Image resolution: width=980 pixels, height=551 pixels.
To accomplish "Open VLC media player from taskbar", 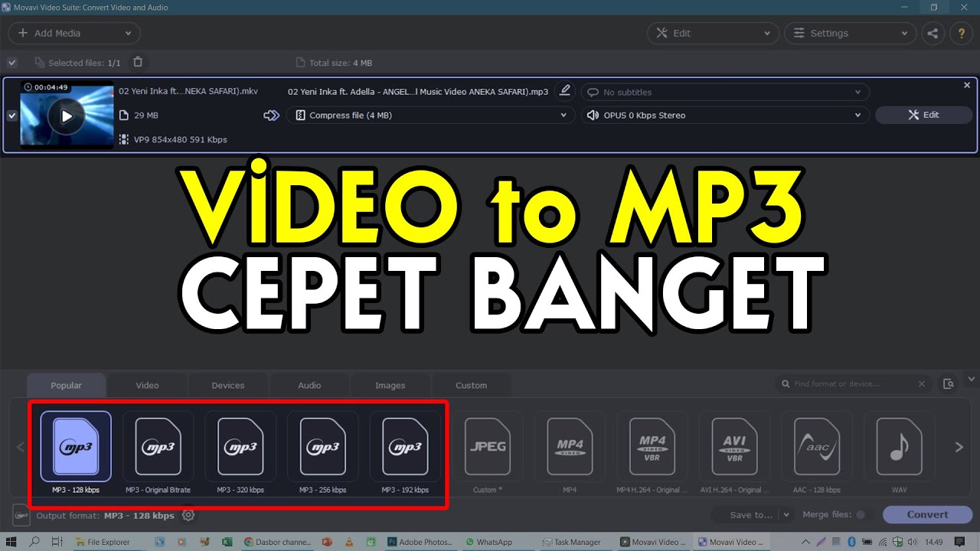I will pyautogui.click(x=349, y=542).
